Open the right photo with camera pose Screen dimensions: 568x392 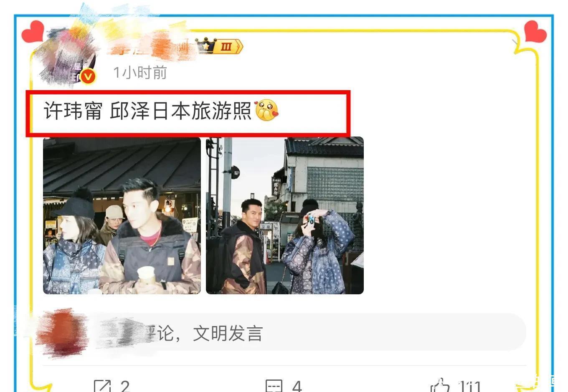[x=285, y=216]
